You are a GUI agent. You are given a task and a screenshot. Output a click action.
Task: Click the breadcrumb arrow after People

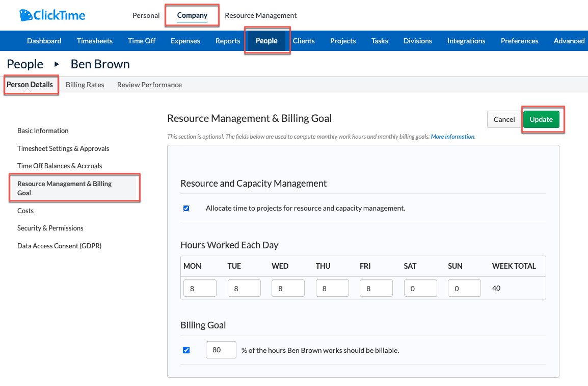[x=57, y=64]
